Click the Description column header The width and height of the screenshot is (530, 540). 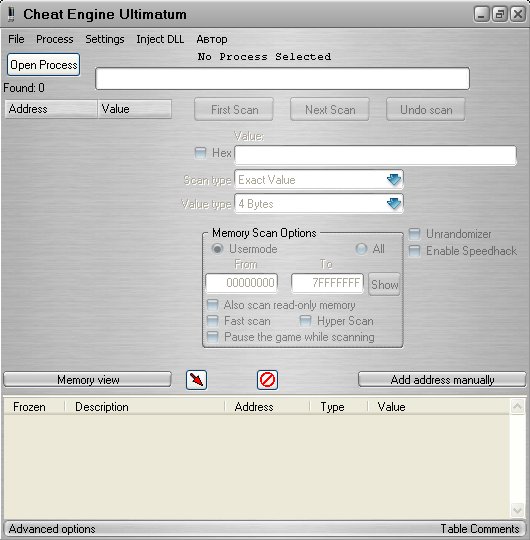pos(145,407)
